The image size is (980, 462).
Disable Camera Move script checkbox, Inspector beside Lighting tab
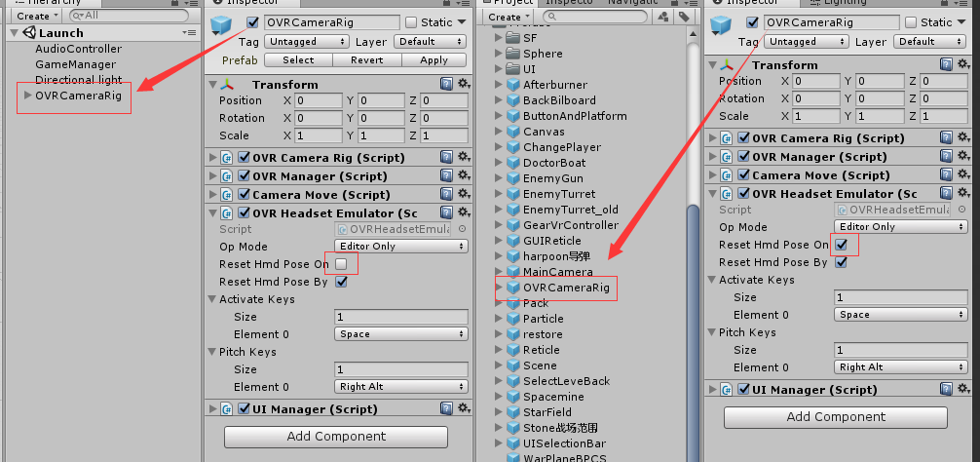tap(743, 175)
